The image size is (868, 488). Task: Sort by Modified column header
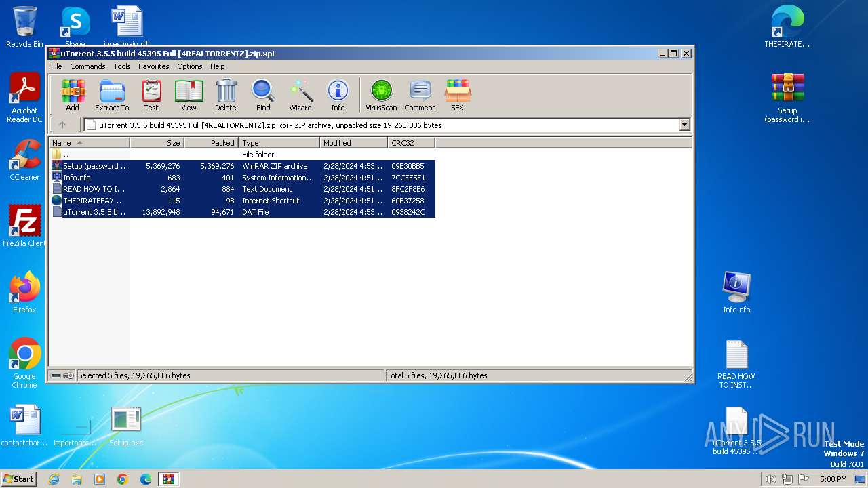pos(353,143)
